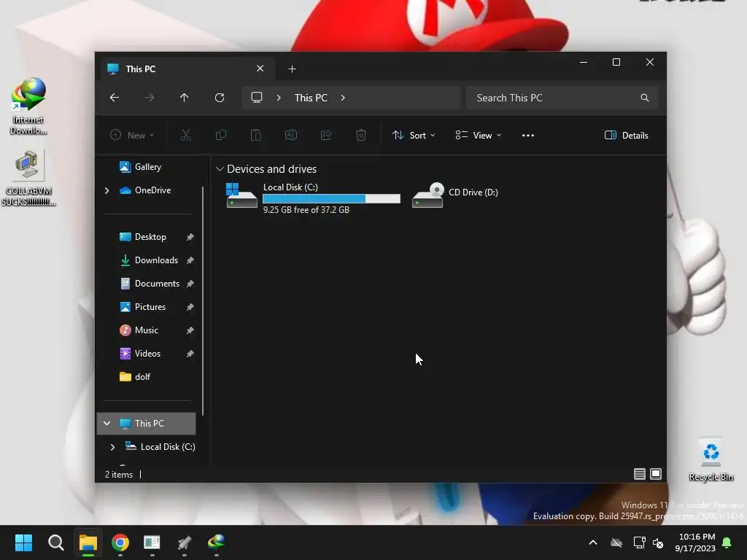Open the Windows Start menu

23,542
